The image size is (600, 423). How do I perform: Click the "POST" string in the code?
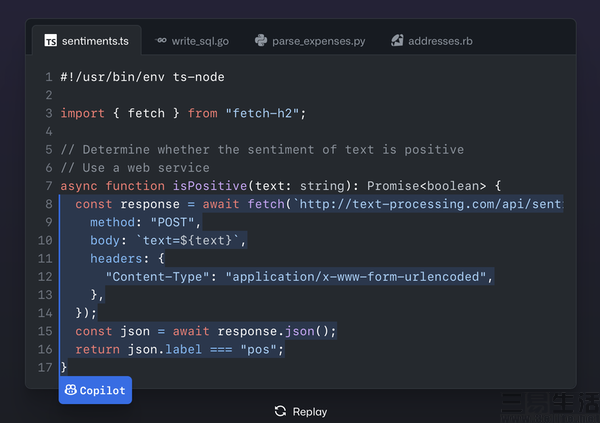(x=176, y=222)
